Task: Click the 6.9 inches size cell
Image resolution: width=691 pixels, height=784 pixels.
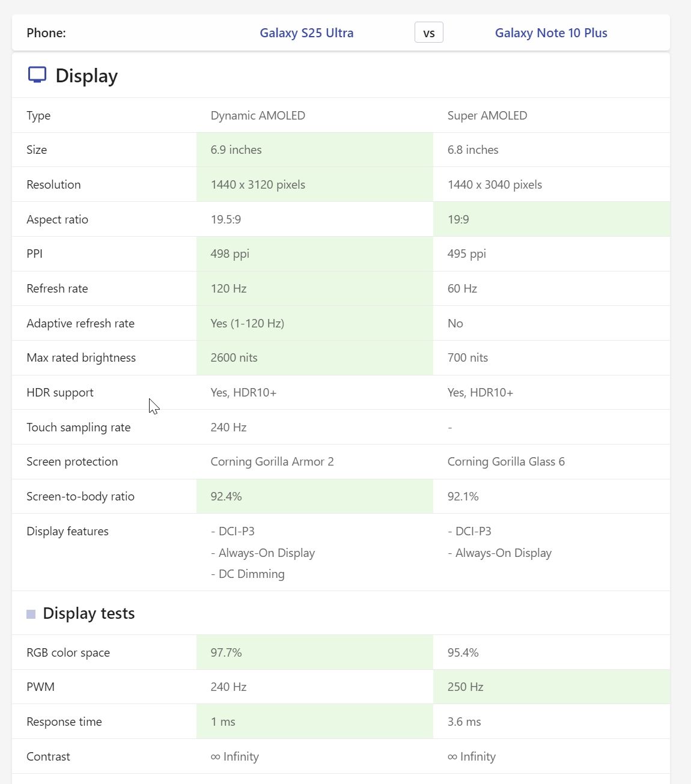Action: click(315, 150)
